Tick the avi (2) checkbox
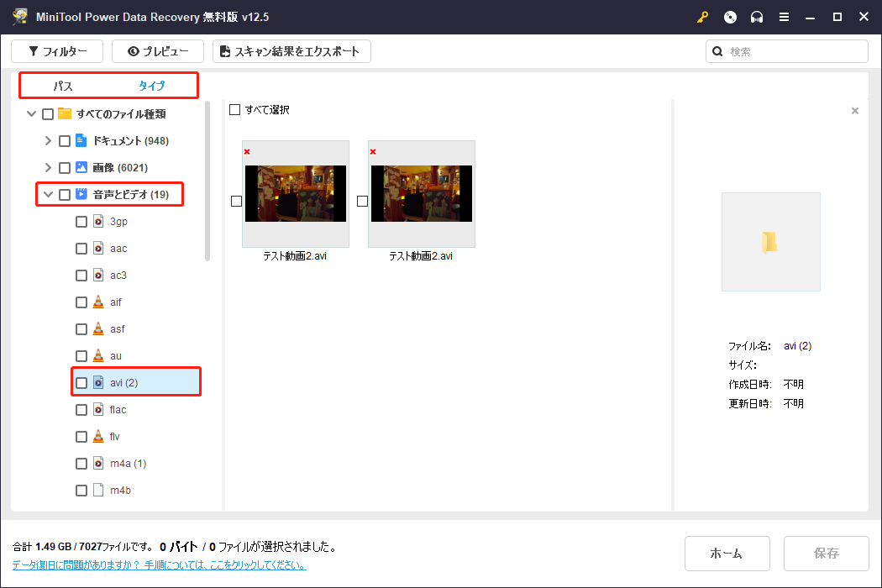 [81, 383]
